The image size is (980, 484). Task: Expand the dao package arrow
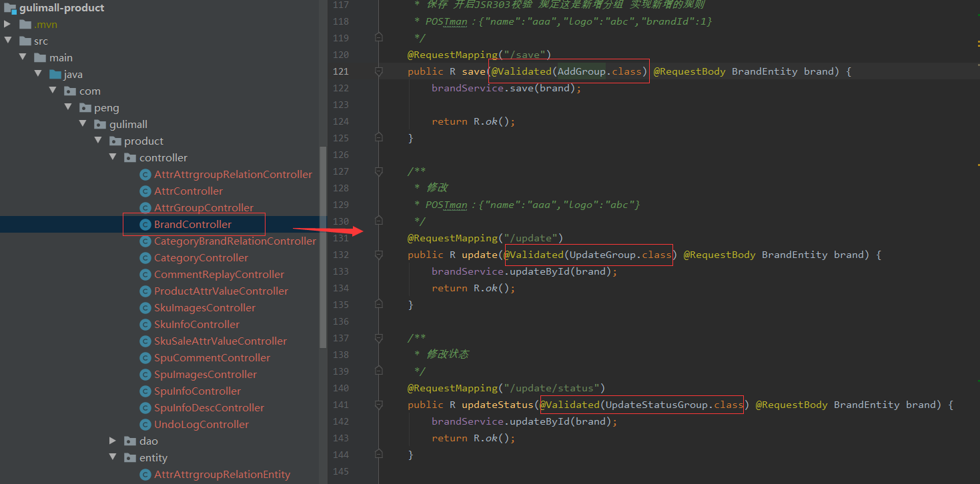click(113, 441)
